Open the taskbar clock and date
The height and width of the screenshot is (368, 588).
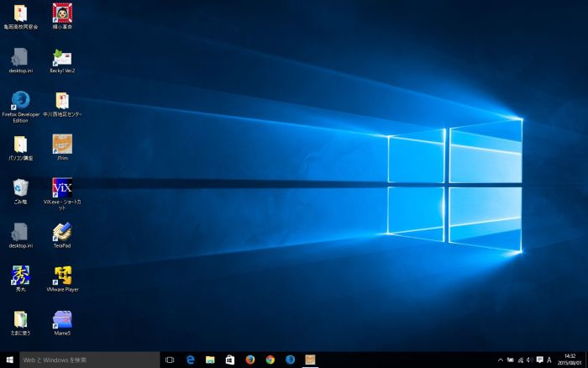coord(570,360)
